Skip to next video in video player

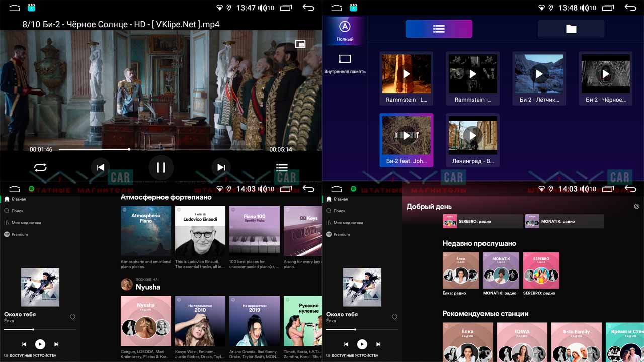pos(221,168)
